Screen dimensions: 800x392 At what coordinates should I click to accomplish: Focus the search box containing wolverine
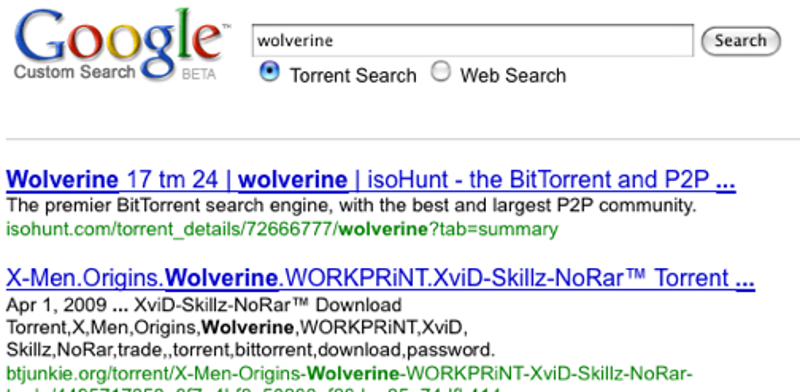coord(472,40)
